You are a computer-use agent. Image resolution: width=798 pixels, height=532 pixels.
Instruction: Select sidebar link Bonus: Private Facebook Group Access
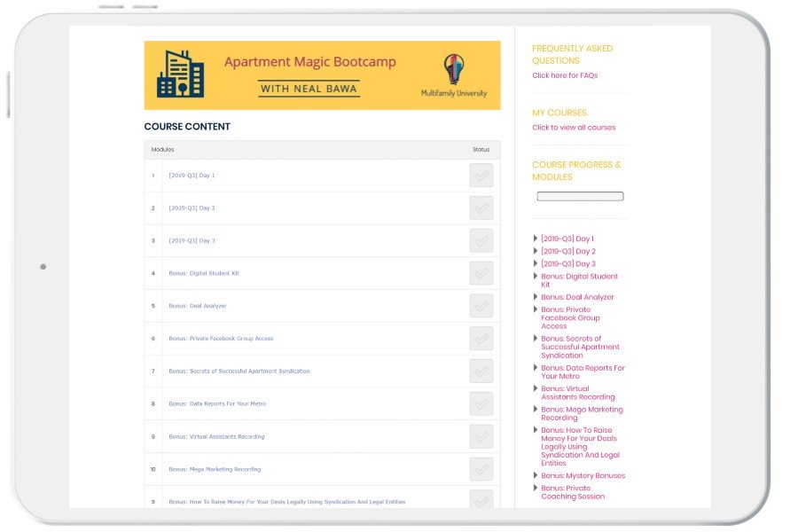point(570,317)
